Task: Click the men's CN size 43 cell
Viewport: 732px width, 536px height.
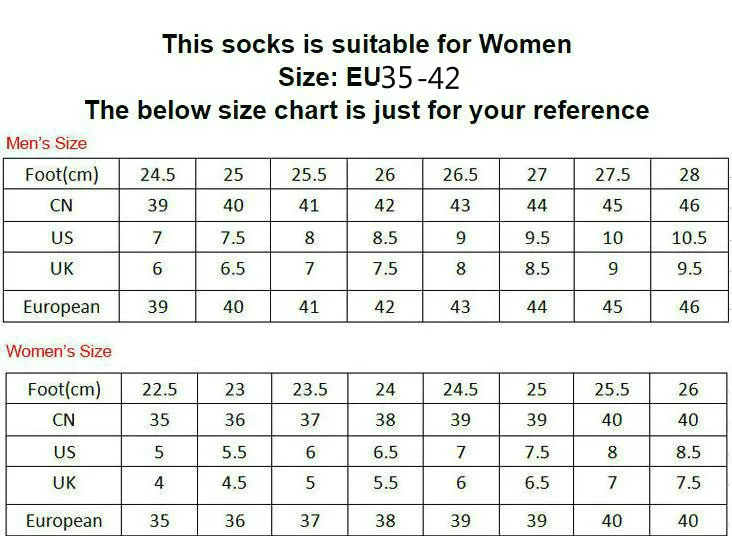Action: pyautogui.click(x=460, y=206)
